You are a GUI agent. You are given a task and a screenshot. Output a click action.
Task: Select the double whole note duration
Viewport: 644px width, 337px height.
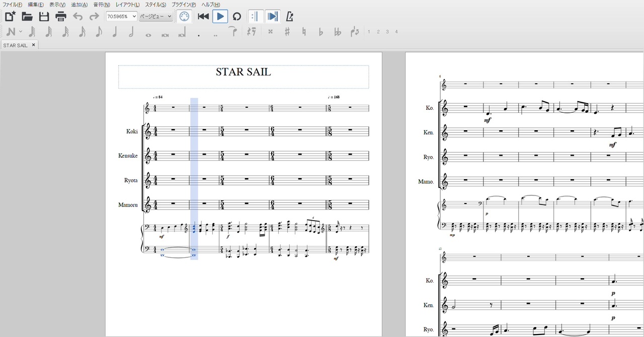(x=165, y=35)
